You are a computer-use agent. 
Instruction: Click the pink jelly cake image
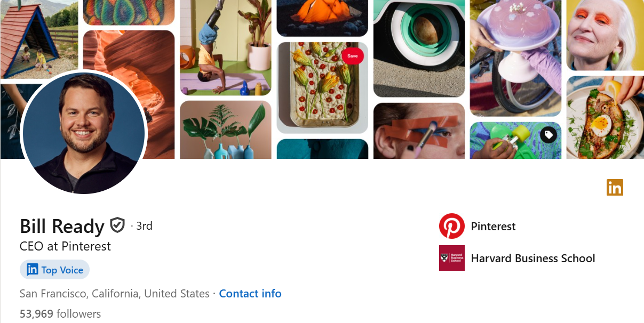pyautogui.click(x=515, y=58)
